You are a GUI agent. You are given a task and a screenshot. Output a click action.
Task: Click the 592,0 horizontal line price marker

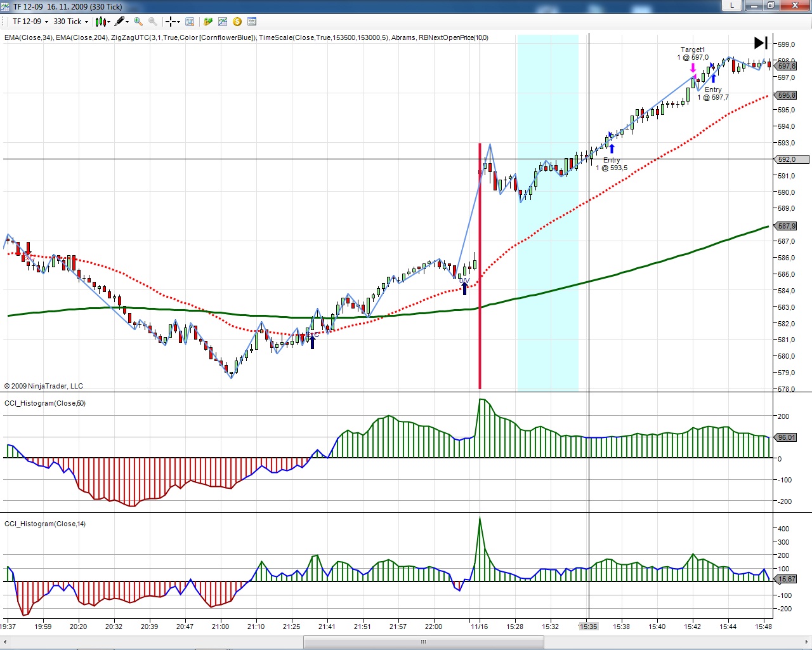[787, 159]
